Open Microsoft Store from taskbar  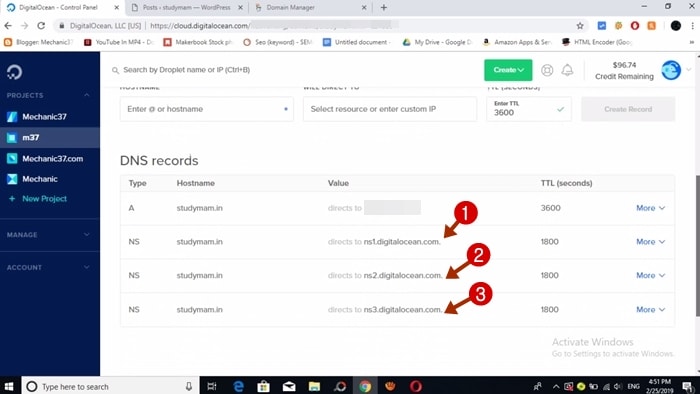click(263, 386)
